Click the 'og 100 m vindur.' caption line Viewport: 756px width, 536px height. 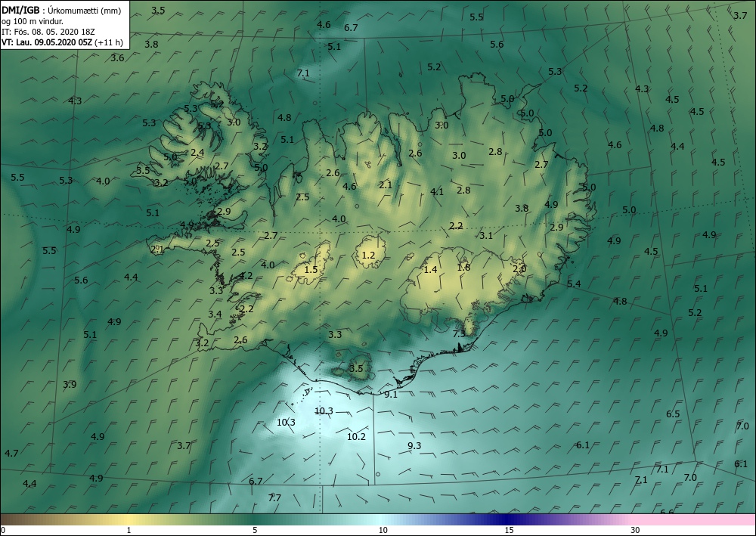point(33,21)
